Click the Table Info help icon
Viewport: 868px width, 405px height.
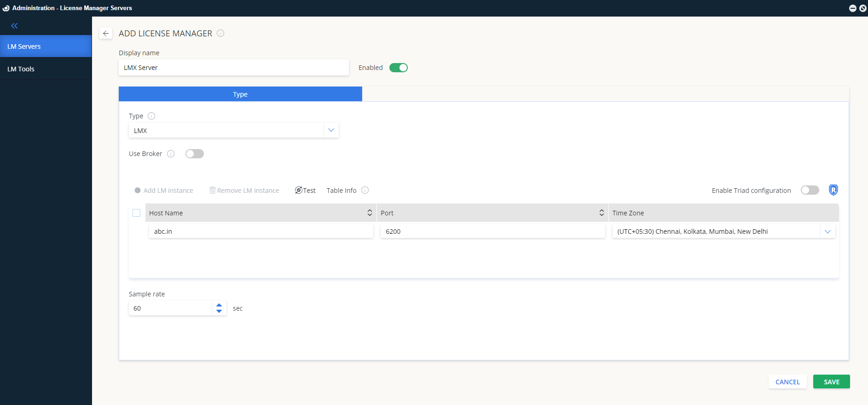pos(365,190)
